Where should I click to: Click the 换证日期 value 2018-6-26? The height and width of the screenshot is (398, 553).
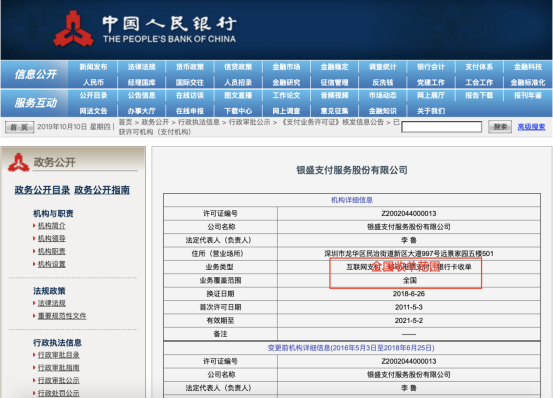point(409,294)
